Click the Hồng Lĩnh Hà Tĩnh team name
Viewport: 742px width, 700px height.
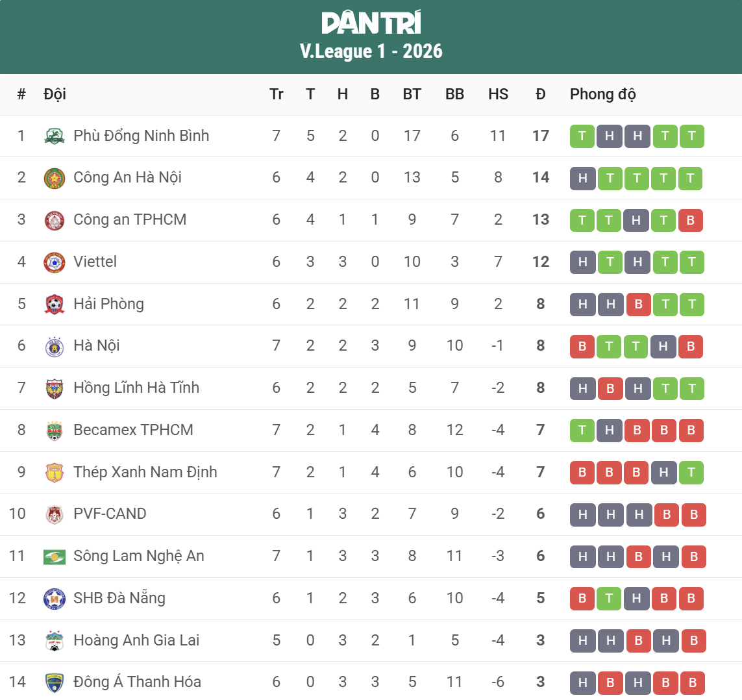(x=136, y=388)
